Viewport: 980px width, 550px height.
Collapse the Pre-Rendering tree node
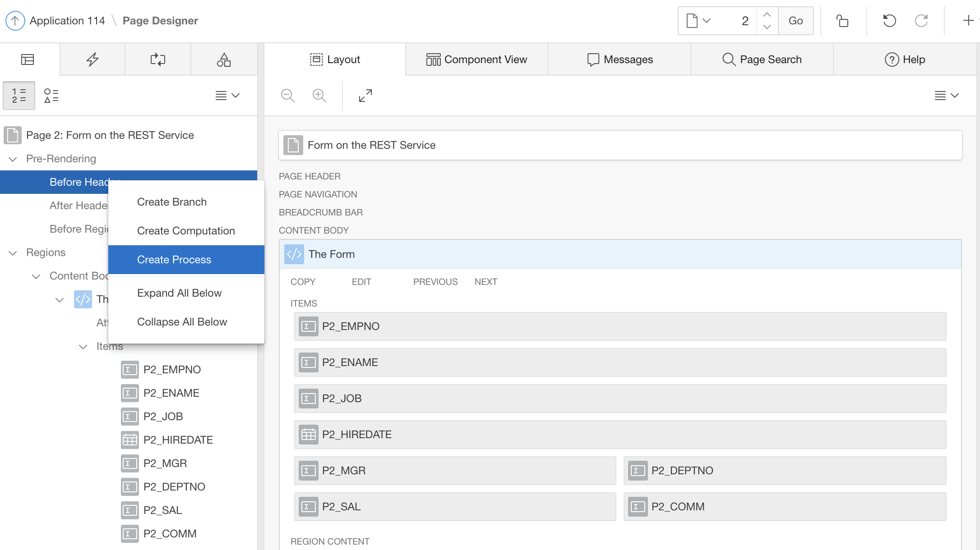tap(13, 159)
